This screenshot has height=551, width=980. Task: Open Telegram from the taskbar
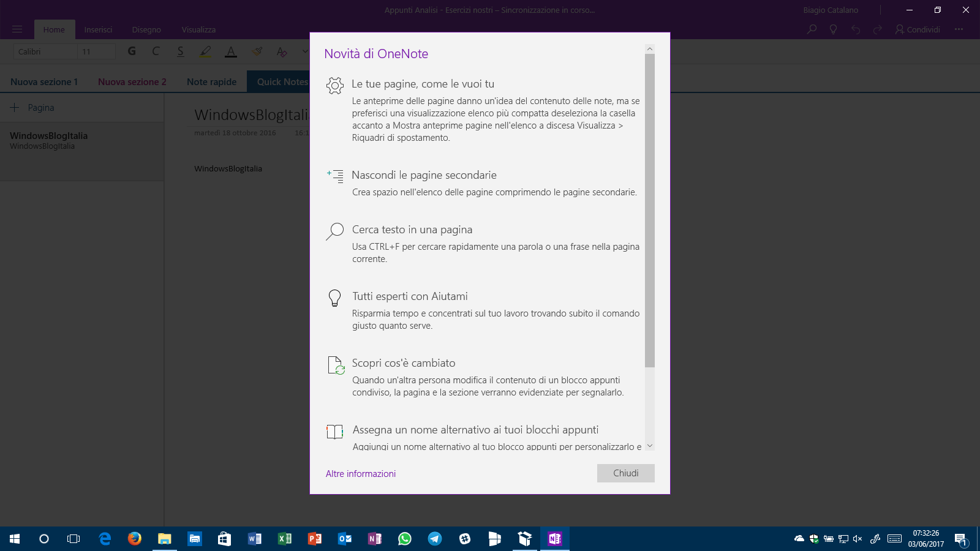pos(435,539)
